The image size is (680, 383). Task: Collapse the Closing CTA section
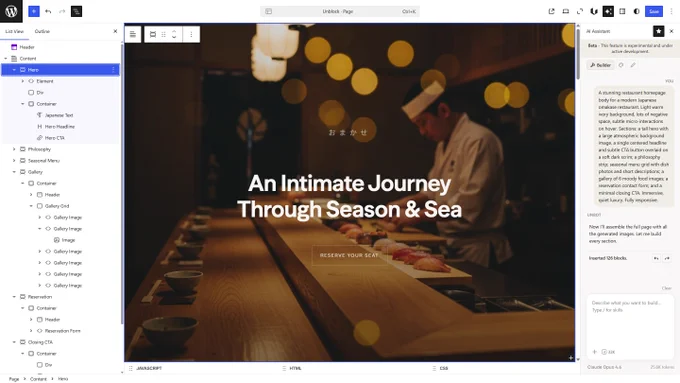[x=14, y=342]
